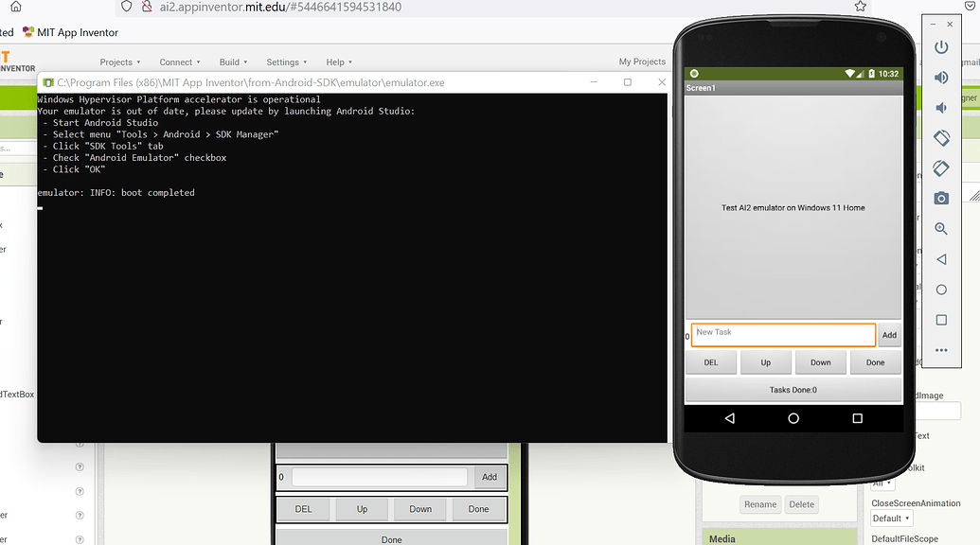This screenshot has height=545, width=980.
Task: Tap the Android back navigation button
Action: pos(728,417)
